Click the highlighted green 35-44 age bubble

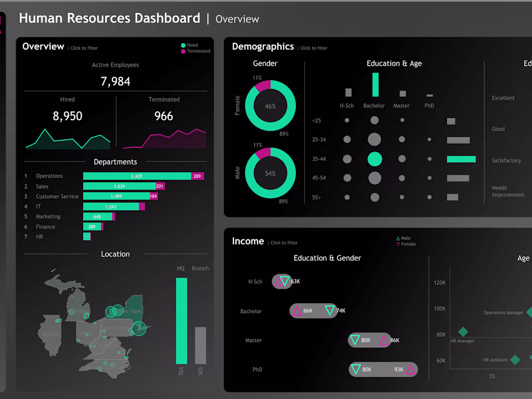pos(374,159)
